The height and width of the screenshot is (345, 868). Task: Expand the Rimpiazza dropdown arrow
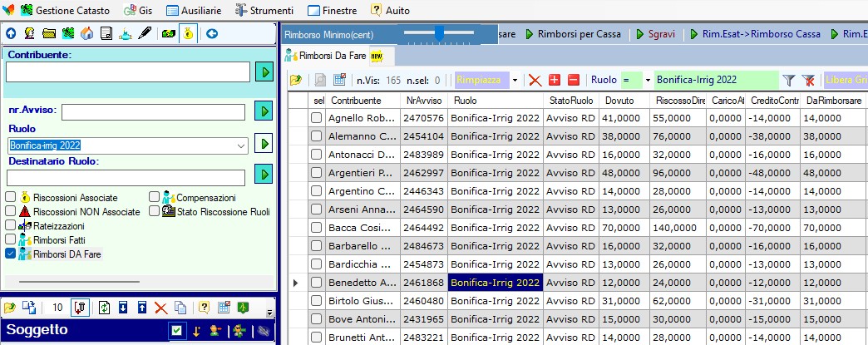point(515,80)
